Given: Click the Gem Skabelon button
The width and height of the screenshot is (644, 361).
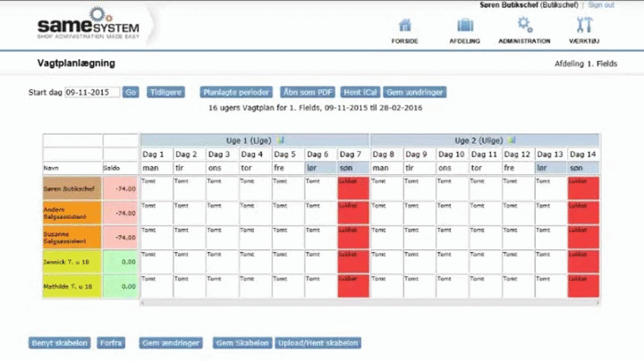Looking at the screenshot, I should pos(242,343).
